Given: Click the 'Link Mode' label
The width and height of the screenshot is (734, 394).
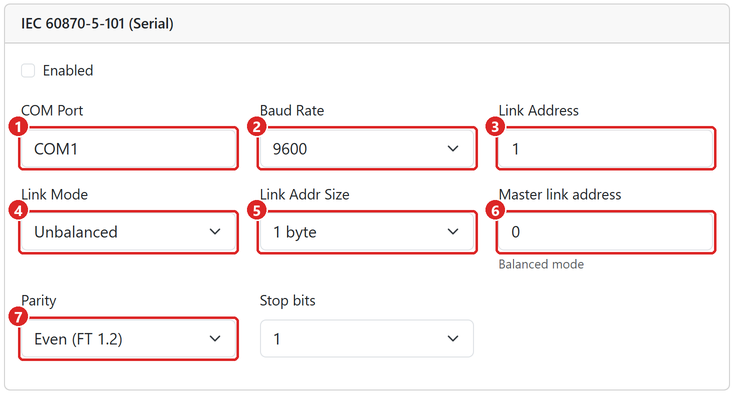Looking at the screenshot, I should pos(55,194).
